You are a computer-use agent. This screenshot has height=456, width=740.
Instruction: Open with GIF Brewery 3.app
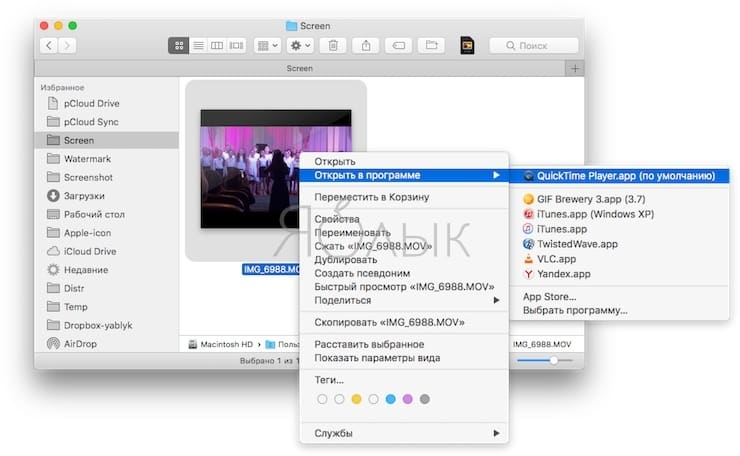620,199
